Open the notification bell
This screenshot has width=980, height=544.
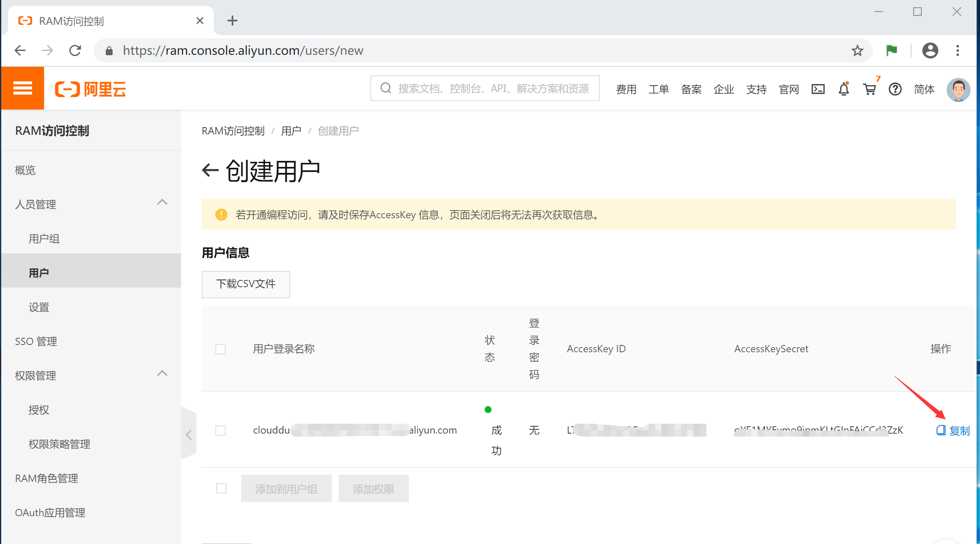pos(843,89)
